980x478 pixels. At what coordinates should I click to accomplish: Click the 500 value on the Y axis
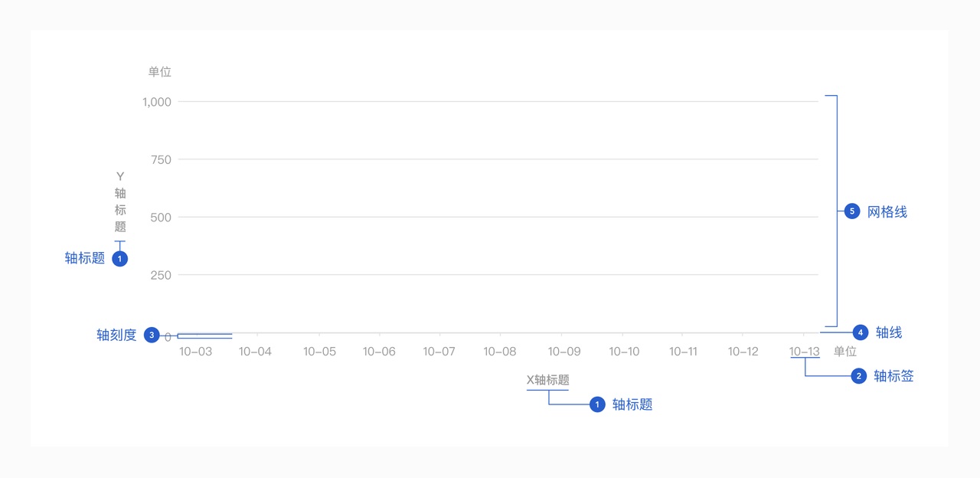[161, 218]
